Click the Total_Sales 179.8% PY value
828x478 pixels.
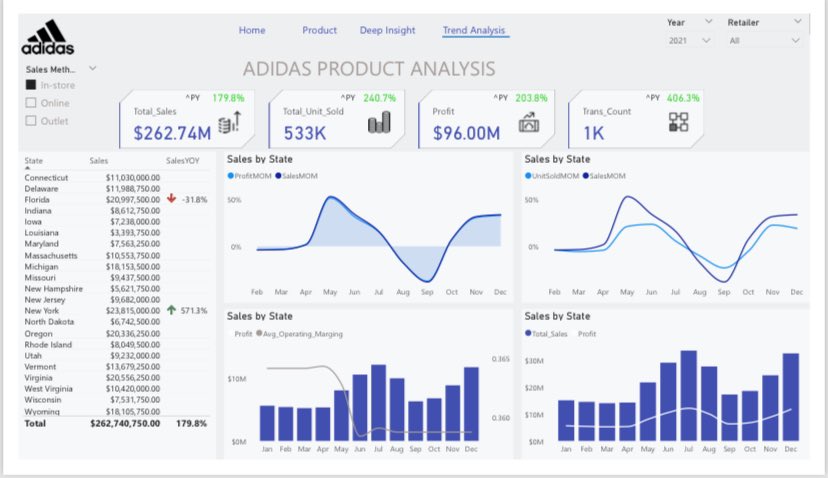(228, 98)
